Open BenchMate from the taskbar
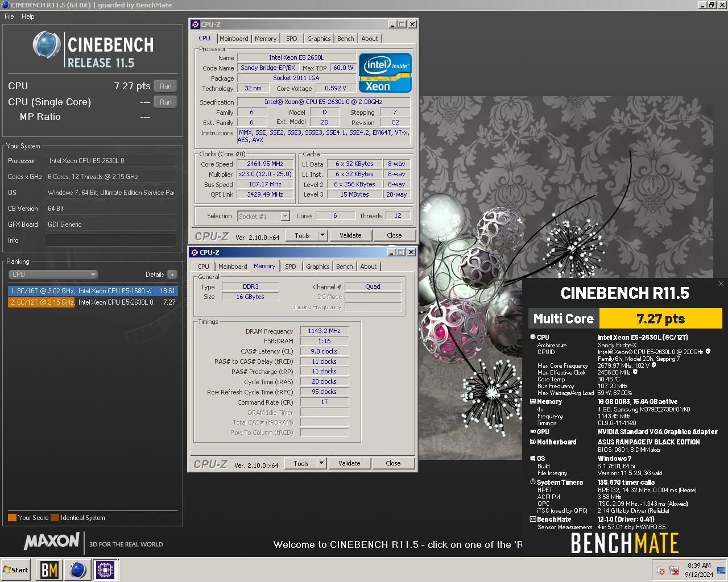The image size is (728, 582). 49,569
